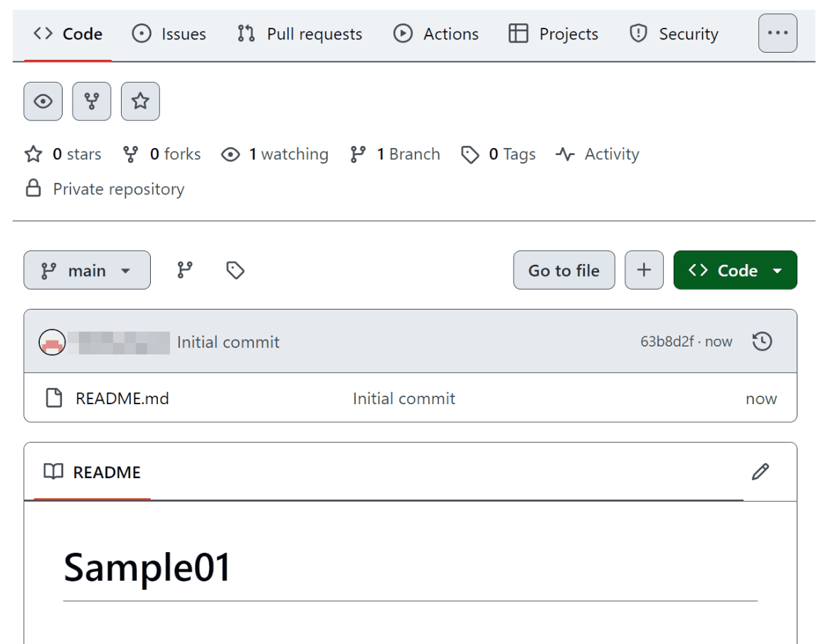The height and width of the screenshot is (644, 833).
Task: Open the Projects tab
Action: pyautogui.click(x=553, y=34)
